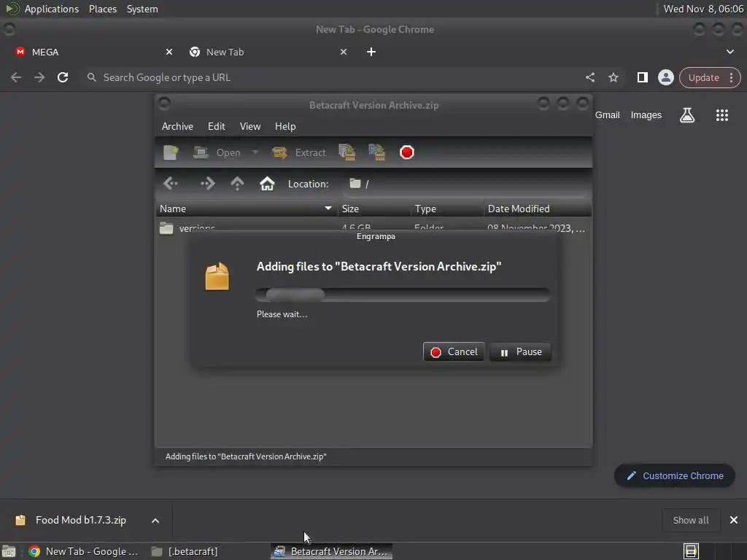Expand the Chrome tab search chevron
The image size is (747, 560).
tap(729, 52)
